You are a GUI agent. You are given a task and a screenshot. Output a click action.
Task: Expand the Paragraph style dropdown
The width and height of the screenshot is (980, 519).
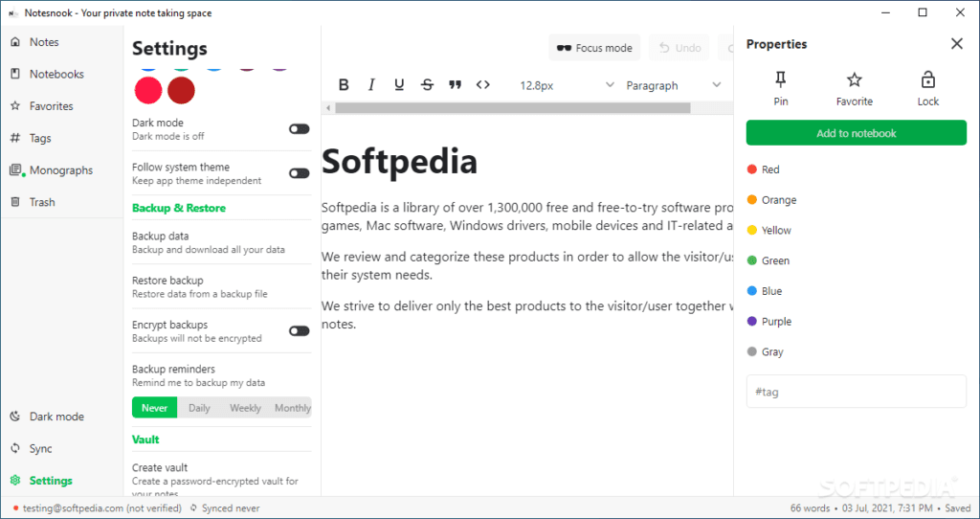coord(674,85)
